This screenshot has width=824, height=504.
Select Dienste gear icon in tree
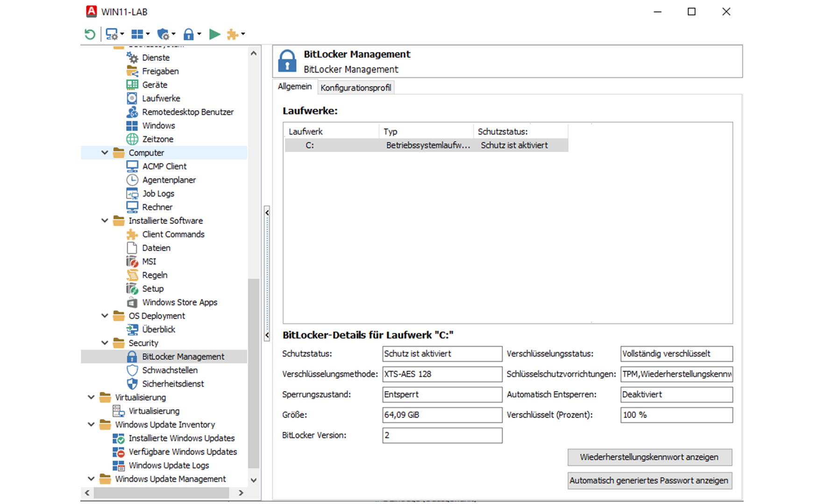(x=133, y=58)
